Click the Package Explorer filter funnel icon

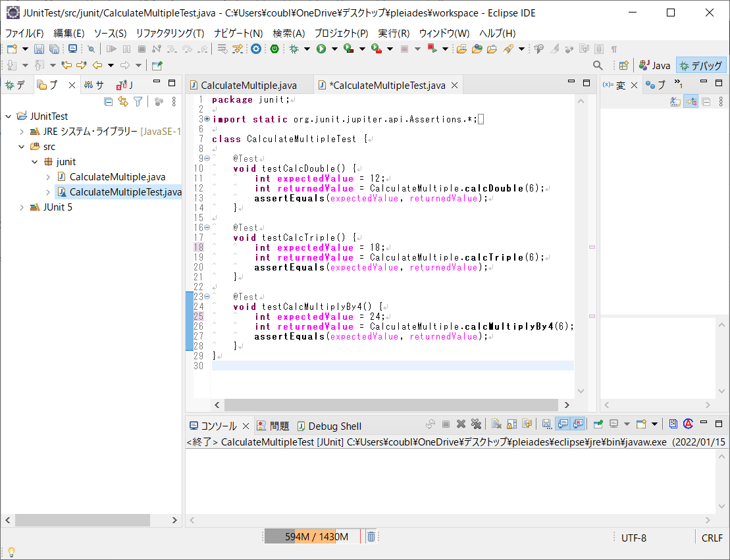point(138,101)
